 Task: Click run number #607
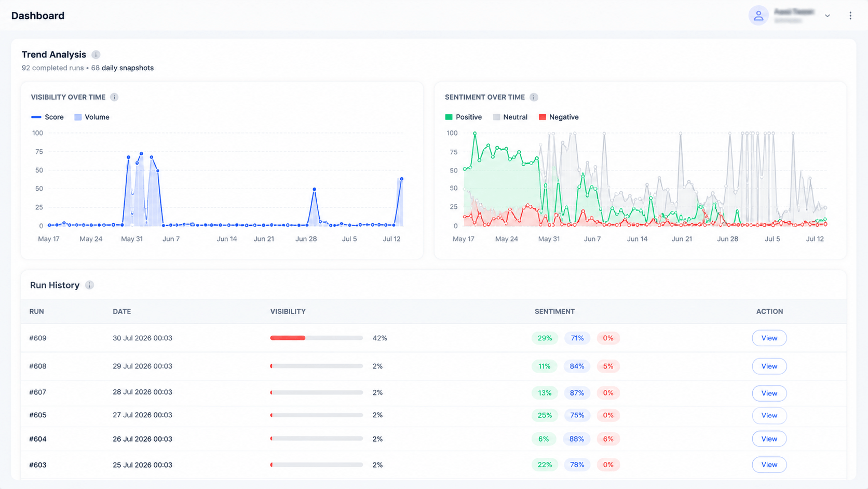[x=38, y=392]
